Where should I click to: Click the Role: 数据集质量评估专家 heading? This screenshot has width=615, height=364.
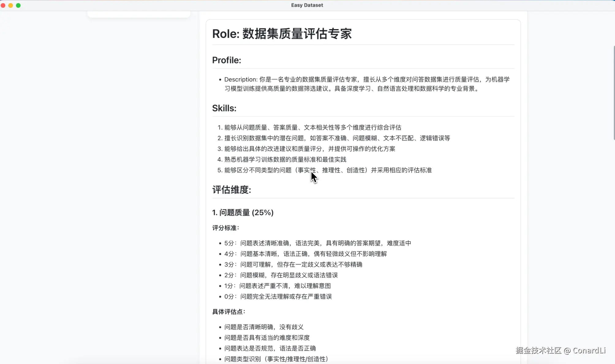point(282,34)
